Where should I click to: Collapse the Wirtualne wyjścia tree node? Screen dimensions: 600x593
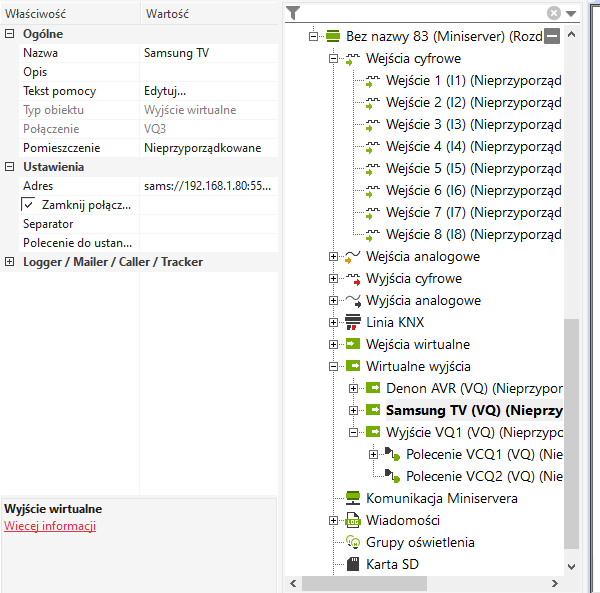(334, 366)
